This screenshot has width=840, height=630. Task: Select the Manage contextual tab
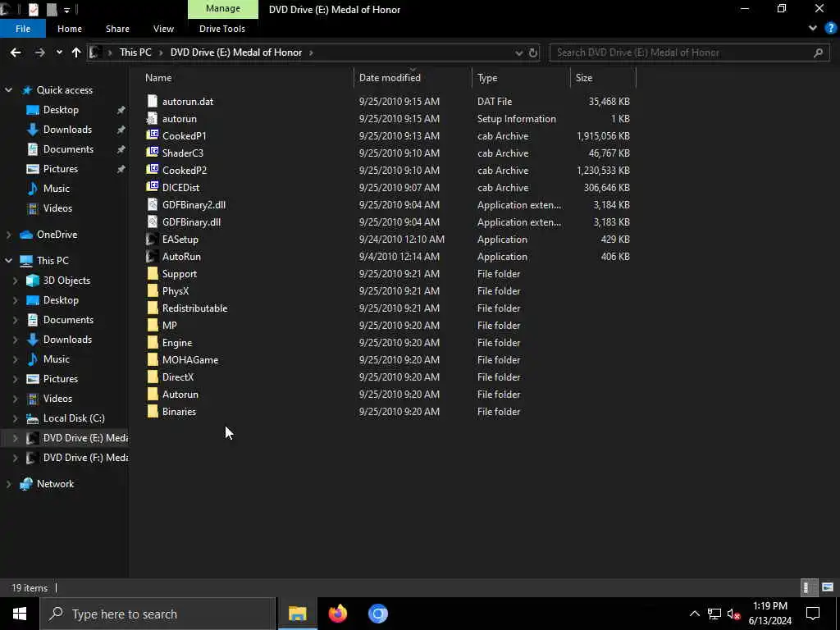pos(223,9)
